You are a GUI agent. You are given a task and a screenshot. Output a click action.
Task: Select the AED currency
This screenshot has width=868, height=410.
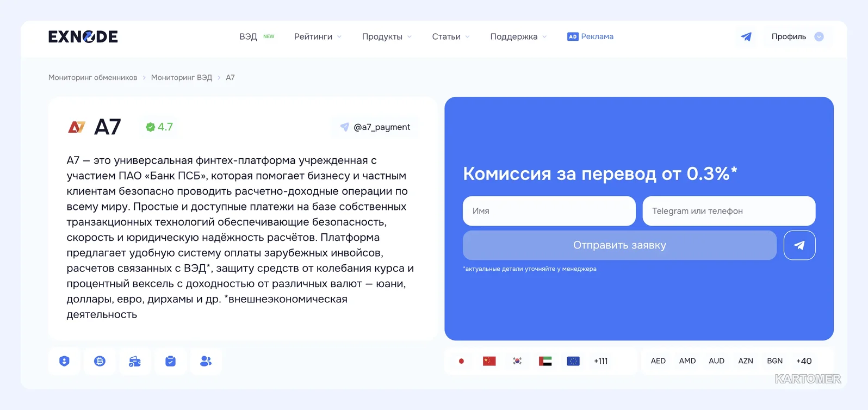pyautogui.click(x=658, y=361)
